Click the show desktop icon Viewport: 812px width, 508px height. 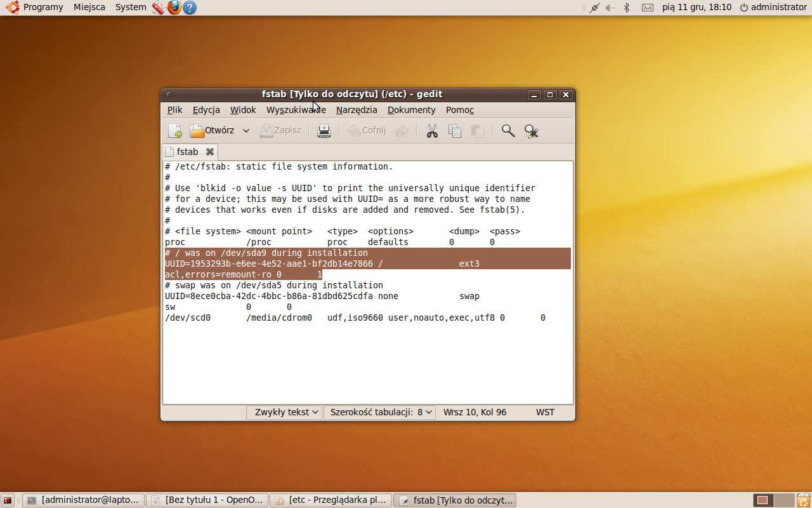(x=8, y=500)
